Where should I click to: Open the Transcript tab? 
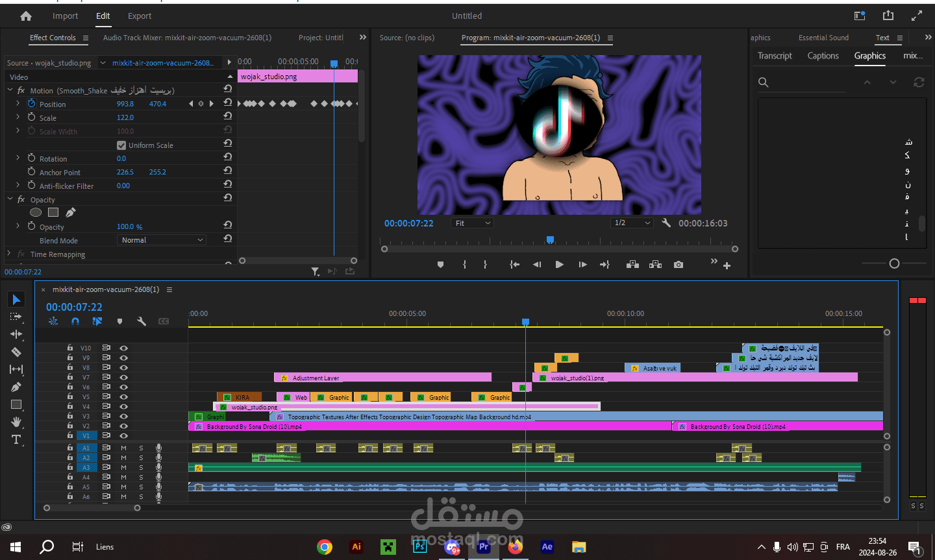click(775, 56)
